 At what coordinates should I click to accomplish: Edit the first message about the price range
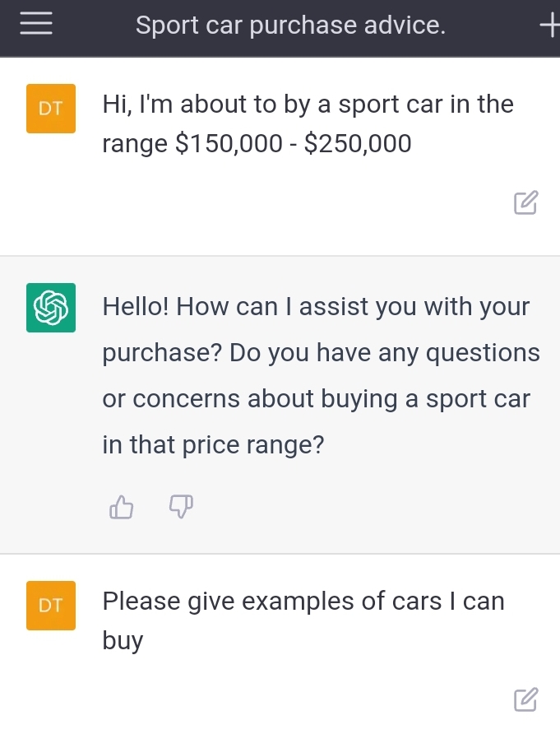(x=525, y=202)
